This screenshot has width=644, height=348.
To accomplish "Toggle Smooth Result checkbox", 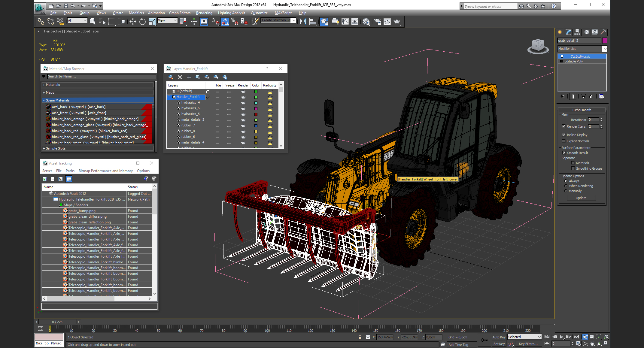I will pos(564,153).
